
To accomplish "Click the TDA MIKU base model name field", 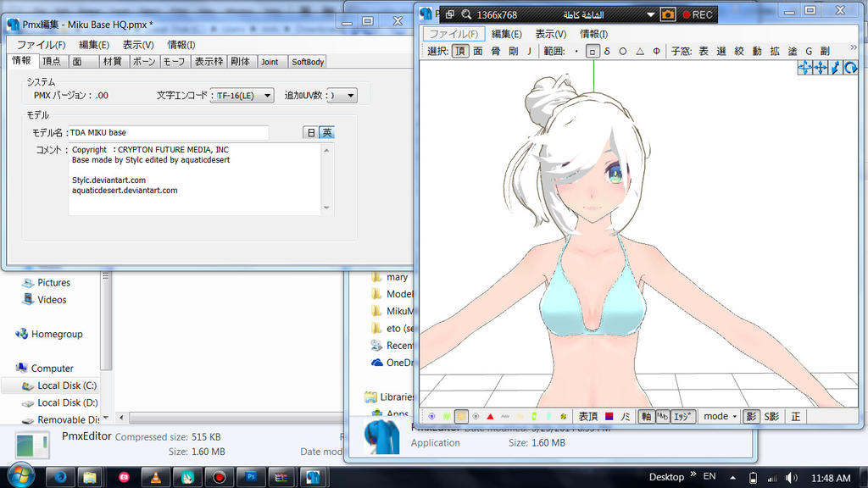I will click(168, 132).
